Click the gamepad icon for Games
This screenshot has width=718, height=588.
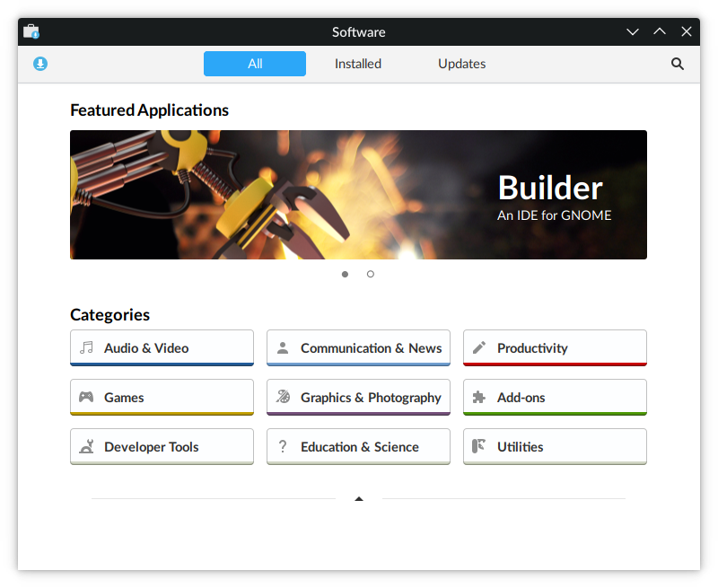(x=86, y=397)
